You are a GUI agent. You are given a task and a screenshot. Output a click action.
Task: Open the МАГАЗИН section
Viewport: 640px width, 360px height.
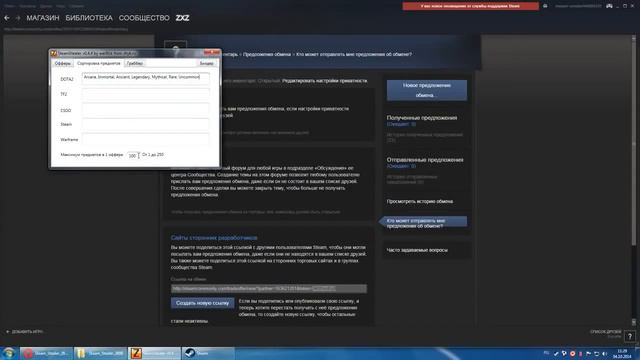coord(43,18)
